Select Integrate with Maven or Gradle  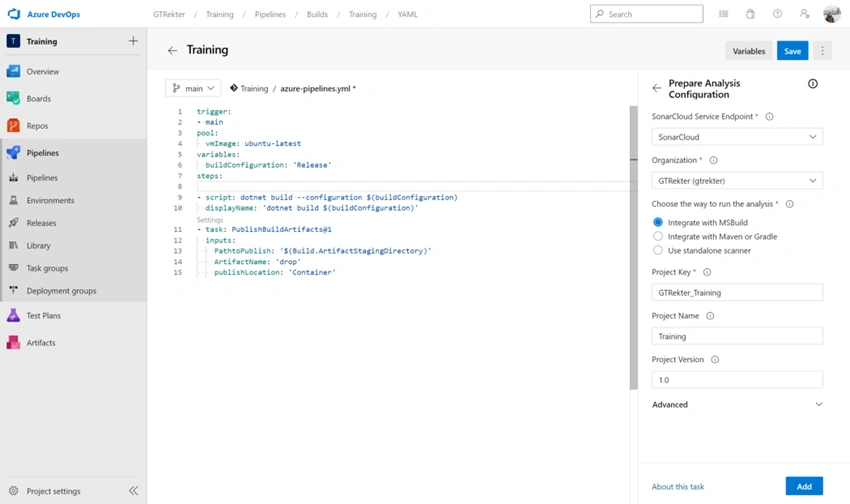658,236
